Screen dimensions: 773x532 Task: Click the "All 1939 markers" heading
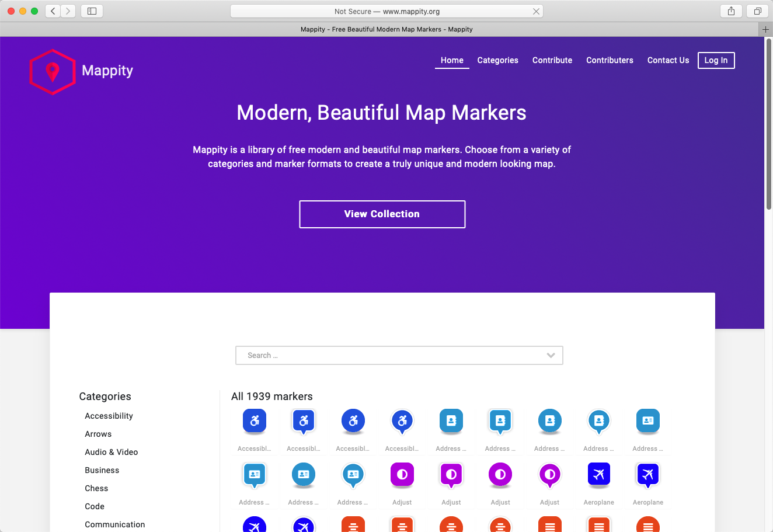coord(272,397)
